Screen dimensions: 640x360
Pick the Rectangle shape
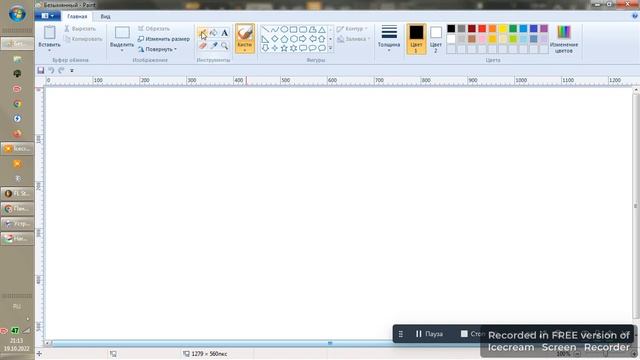293,29
